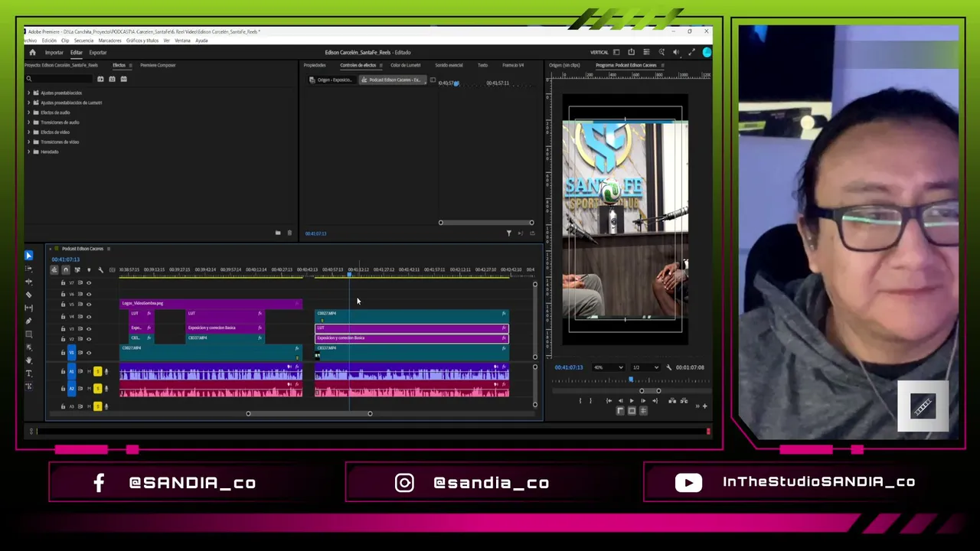This screenshot has width=980, height=551.
Task: Open Quick Export share icon
Action: pos(631,53)
